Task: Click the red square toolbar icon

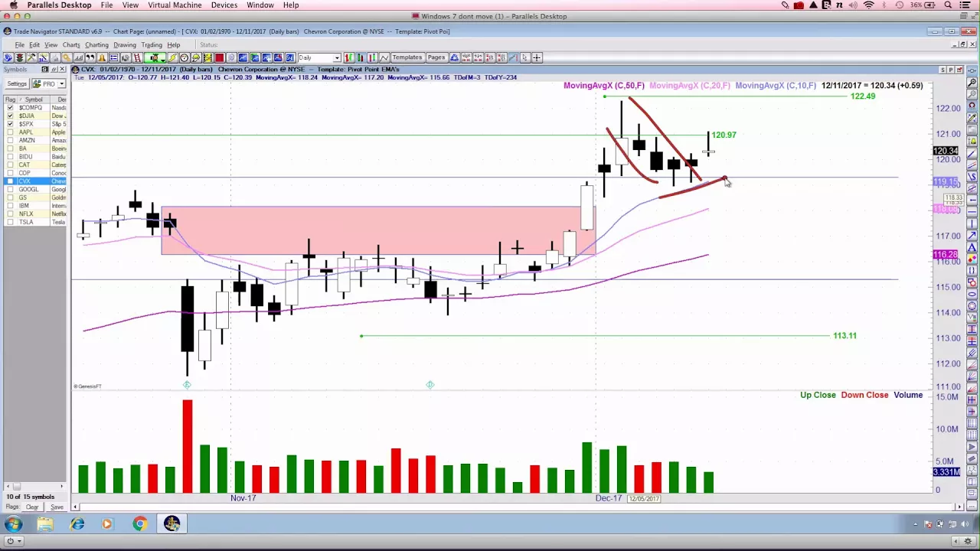Action: point(220,57)
